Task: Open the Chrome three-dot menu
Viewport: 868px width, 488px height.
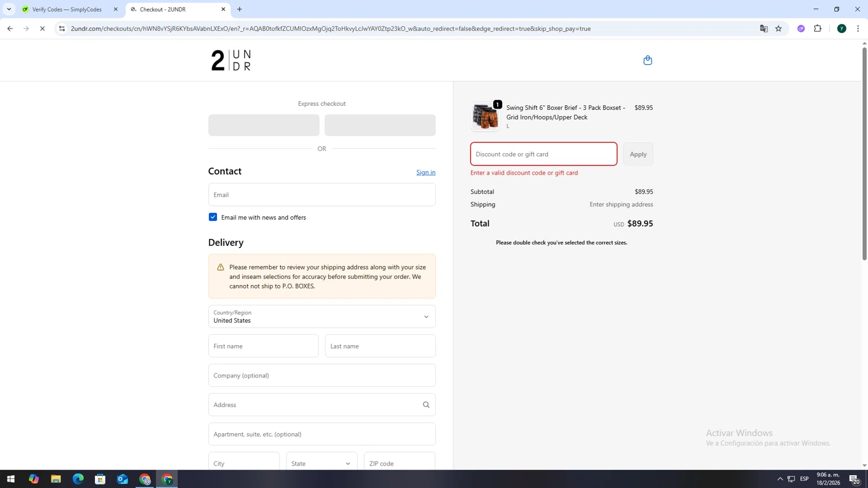Action: click(x=858, y=28)
